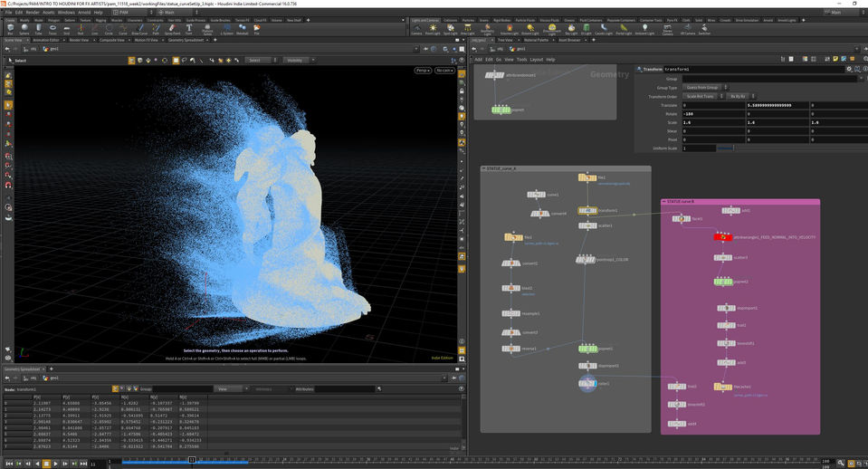
Task: Open the No cam dropdown
Action: tap(444, 71)
